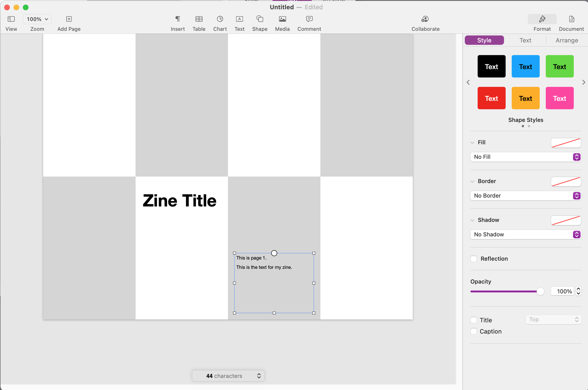Insert a text box

239,22
